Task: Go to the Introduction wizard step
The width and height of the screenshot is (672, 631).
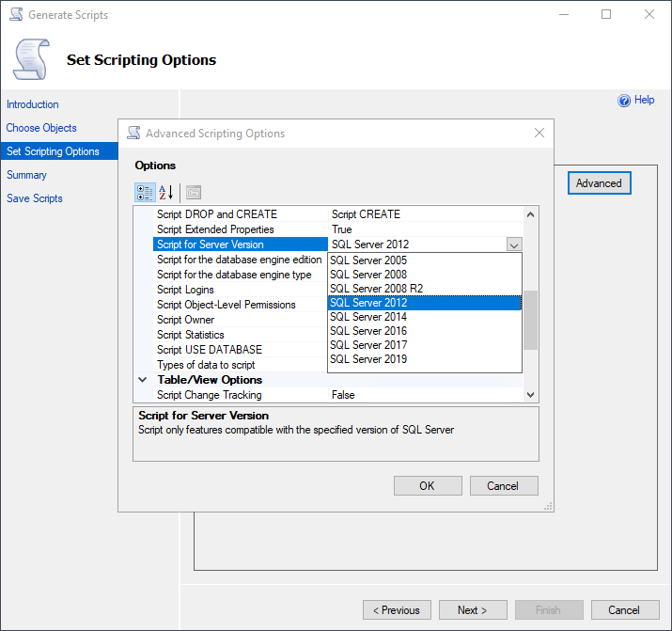Action: tap(33, 104)
